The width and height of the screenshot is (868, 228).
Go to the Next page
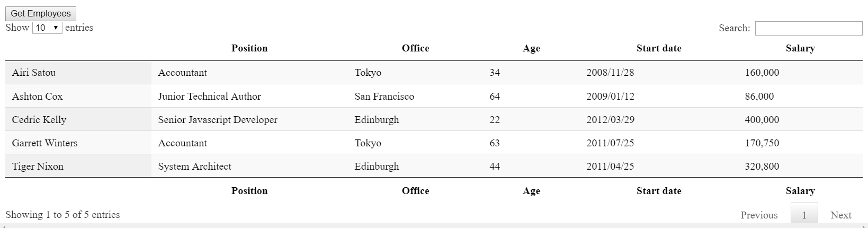840,215
